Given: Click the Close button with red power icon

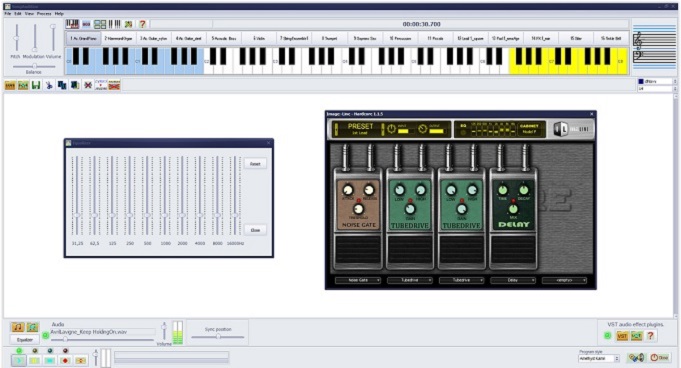Looking at the screenshot, I should 659,358.
